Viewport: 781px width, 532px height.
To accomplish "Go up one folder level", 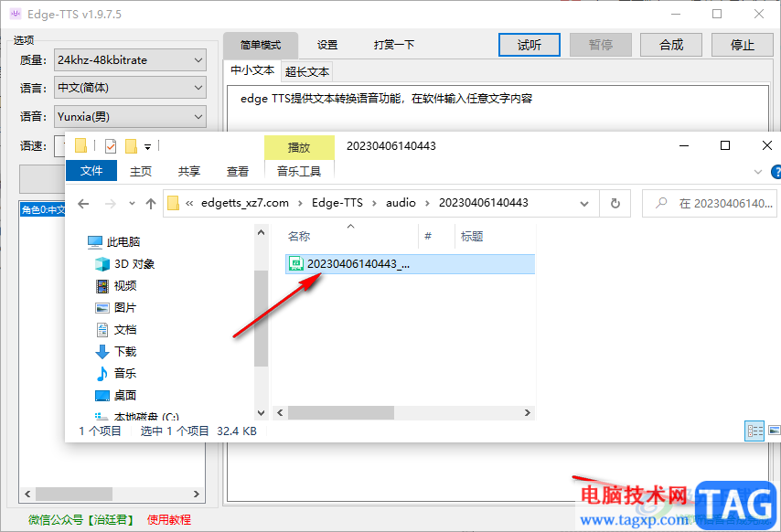I will (x=151, y=204).
